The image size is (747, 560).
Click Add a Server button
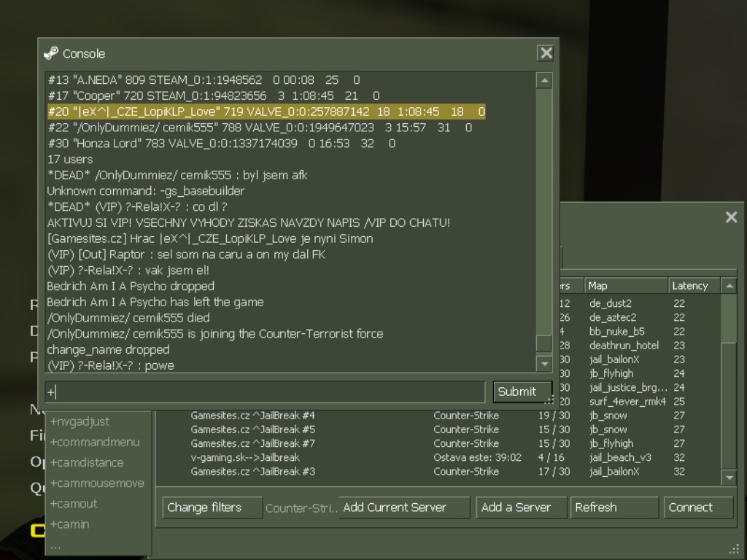point(521,507)
